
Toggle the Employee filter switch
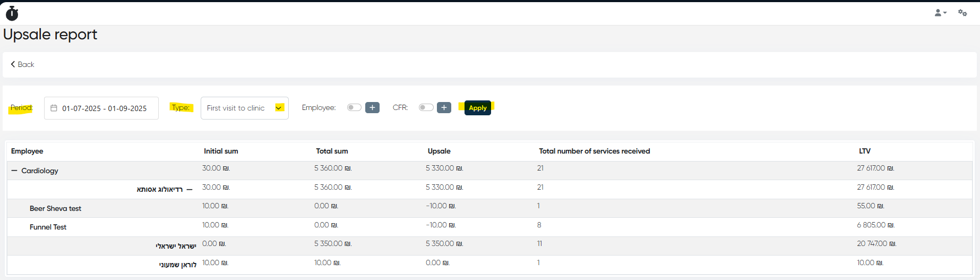(x=354, y=107)
